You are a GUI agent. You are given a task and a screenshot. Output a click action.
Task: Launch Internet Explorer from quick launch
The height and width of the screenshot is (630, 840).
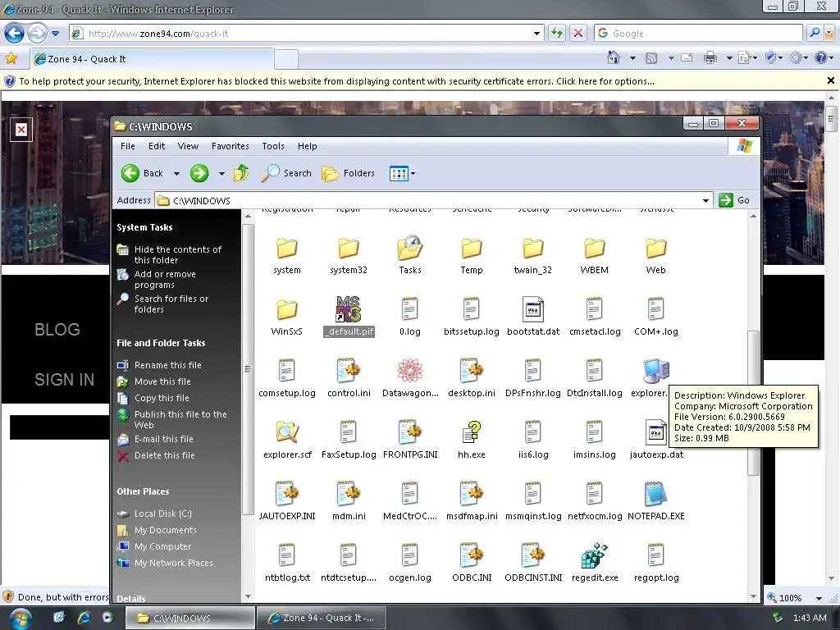pos(84,618)
